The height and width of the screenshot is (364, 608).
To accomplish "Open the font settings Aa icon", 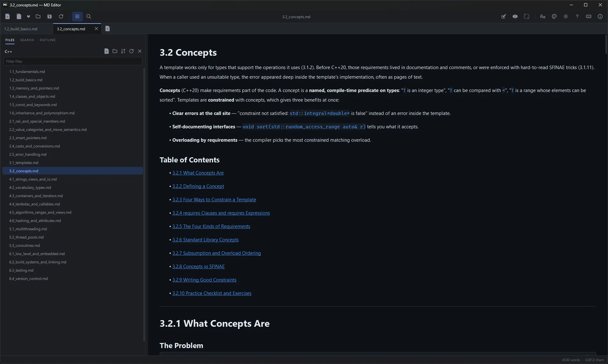I will (x=543, y=17).
